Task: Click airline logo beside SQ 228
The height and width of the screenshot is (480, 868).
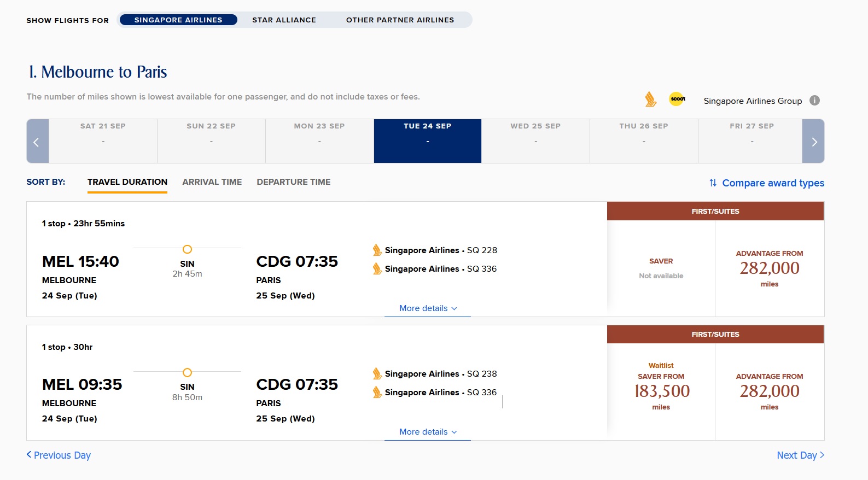Action: (x=377, y=250)
